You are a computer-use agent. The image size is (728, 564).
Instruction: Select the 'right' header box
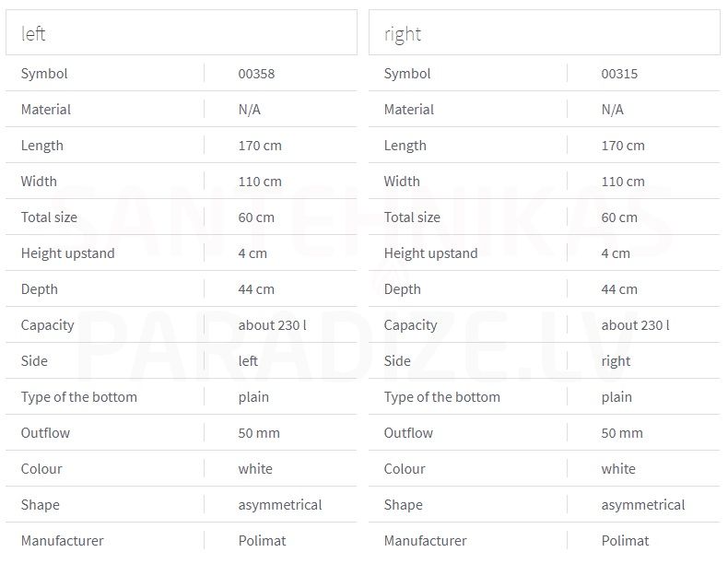tap(544, 32)
